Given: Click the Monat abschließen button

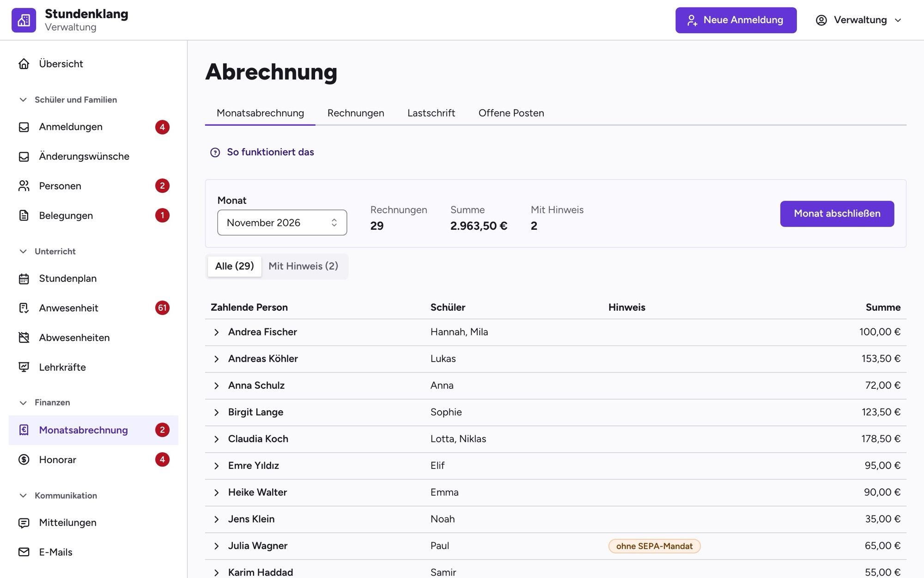Looking at the screenshot, I should pyautogui.click(x=837, y=214).
